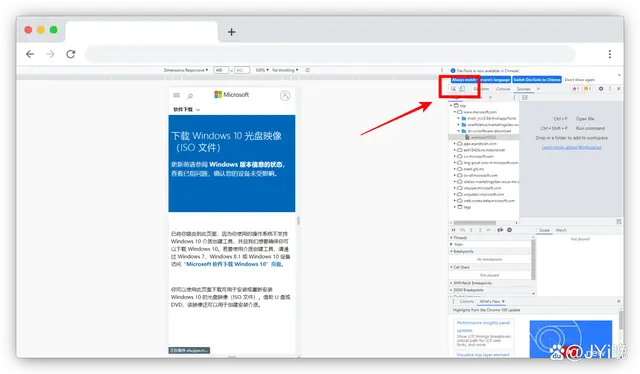Click the viewport height input field
The image size is (640, 374).
pyautogui.click(x=242, y=70)
